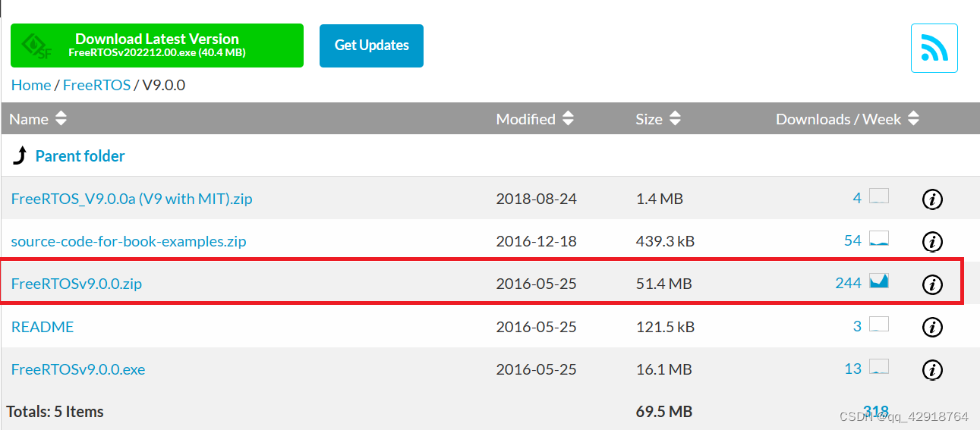This screenshot has height=430, width=980.
Task: Click the 121.5 kB size cell
Action: pos(665,327)
